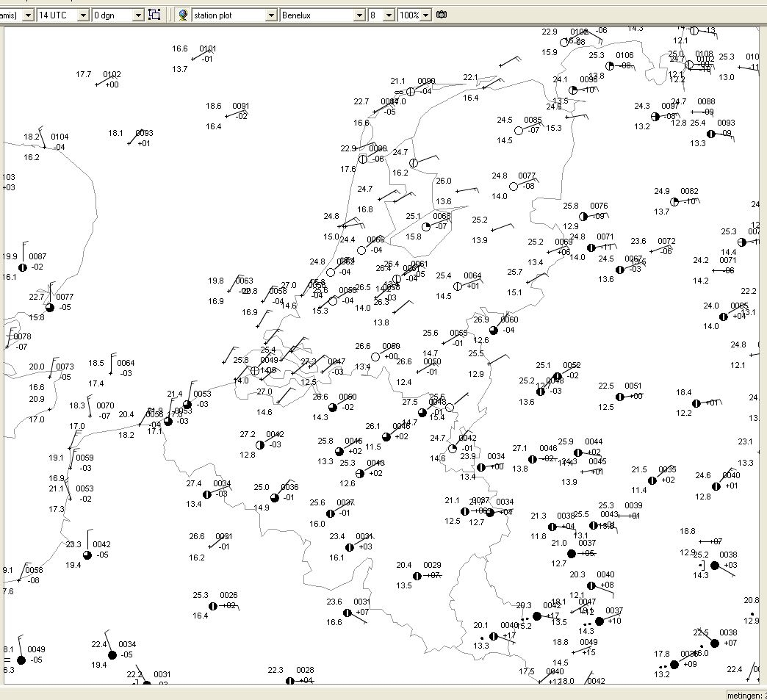
Task: Open the 100% zoom dropdown
Action: (426, 15)
